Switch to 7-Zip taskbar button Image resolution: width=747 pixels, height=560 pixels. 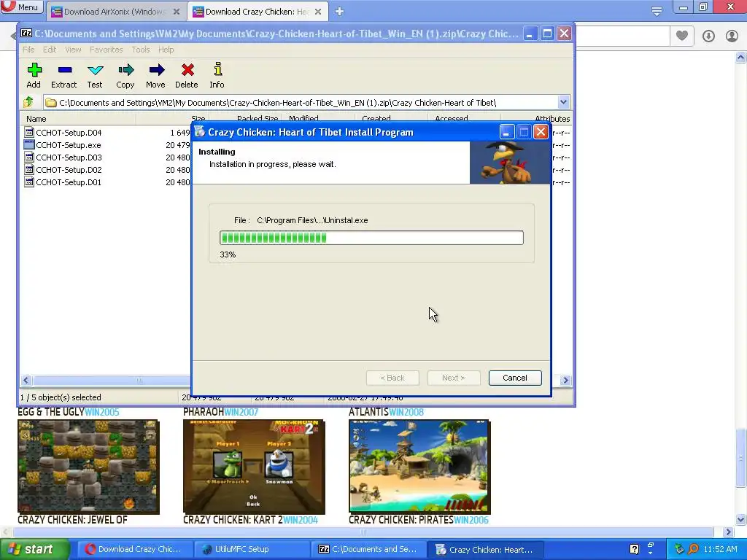pos(367,549)
